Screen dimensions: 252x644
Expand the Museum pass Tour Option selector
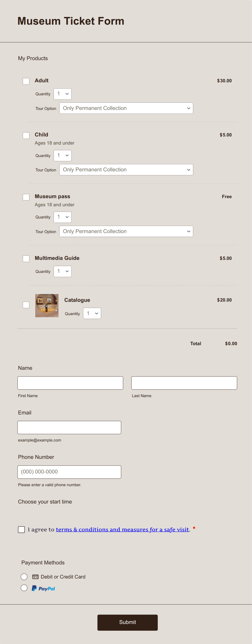click(126, 231)
